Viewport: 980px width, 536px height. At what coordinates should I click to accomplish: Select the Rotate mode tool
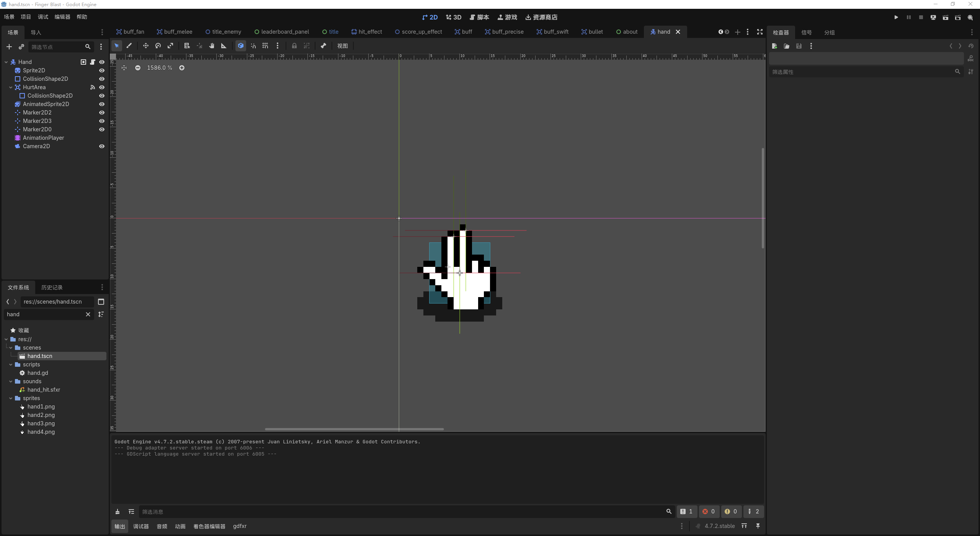click(158, 46)
